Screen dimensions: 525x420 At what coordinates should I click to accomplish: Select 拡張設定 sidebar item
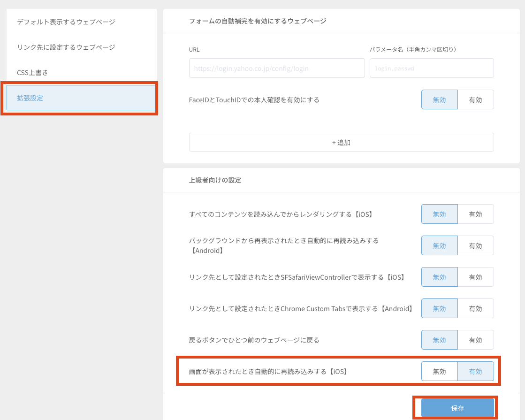point(81,98)
